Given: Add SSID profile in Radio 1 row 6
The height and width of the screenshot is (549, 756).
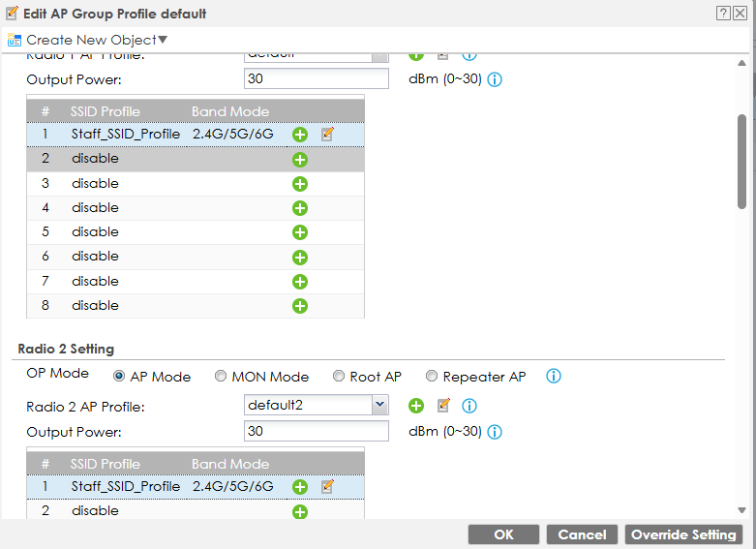Looking at the screenshot, I should 300,258.
